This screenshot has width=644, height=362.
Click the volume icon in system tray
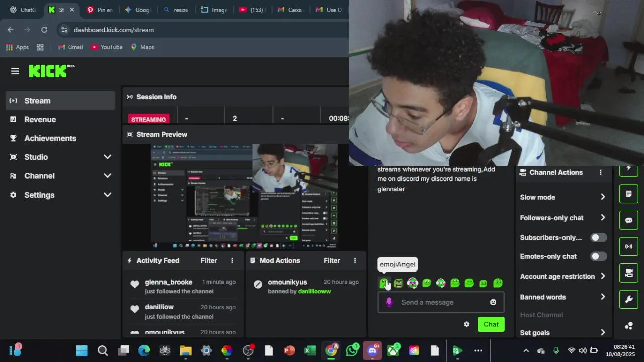tap(583, 350)
